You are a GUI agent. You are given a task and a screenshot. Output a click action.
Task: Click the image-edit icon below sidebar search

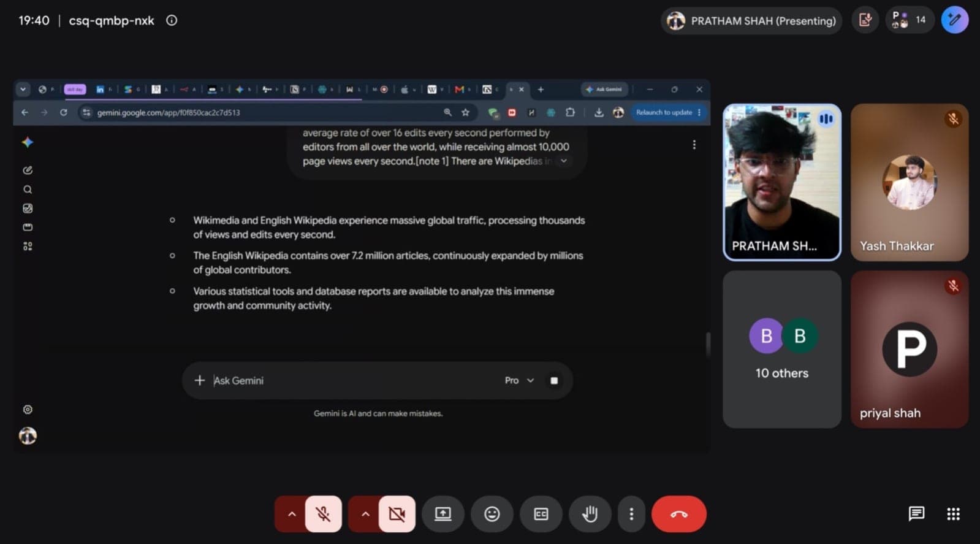pos(28,209)
